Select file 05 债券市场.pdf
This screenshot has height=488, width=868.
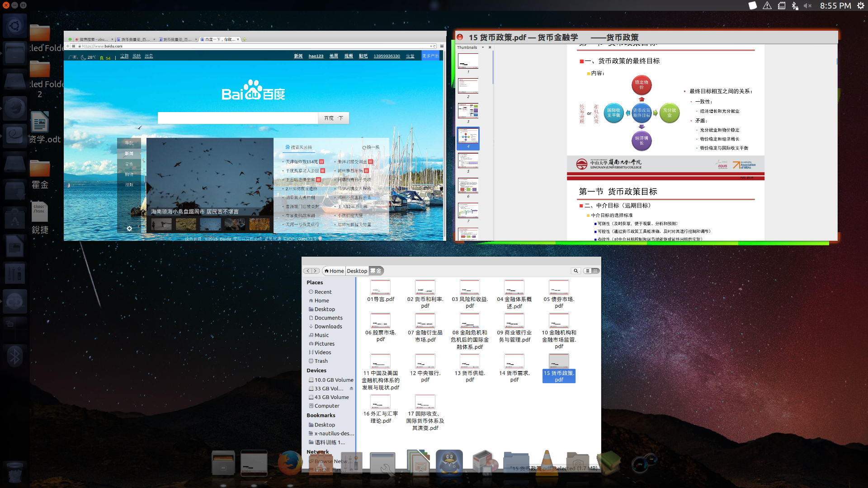tap(559, 295)
